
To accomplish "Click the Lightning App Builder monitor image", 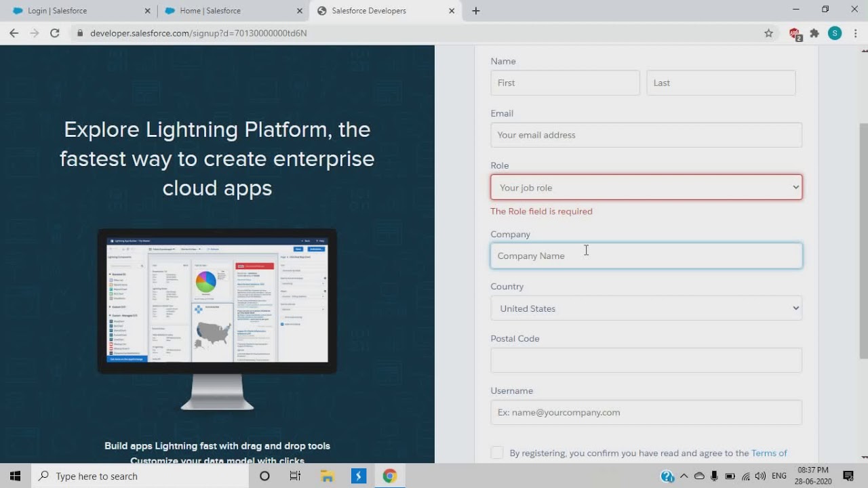I will click(217, 319).
